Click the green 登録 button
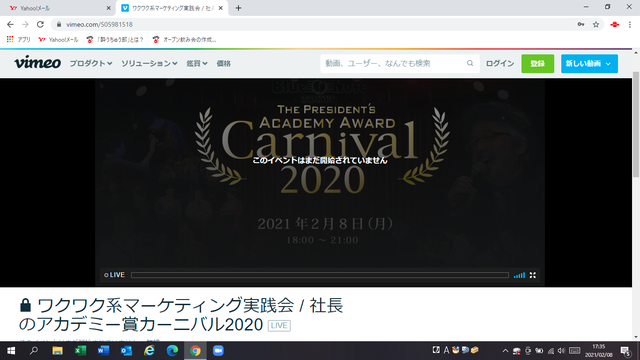The image size is (640, 360). [538, 63]
